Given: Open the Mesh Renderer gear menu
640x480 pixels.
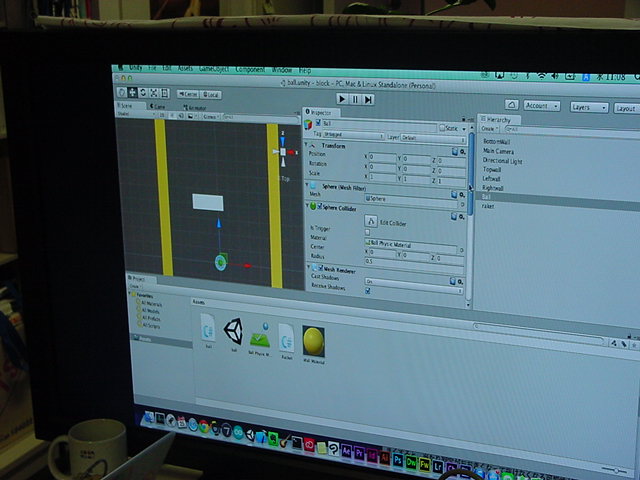Looking at the screenshot, I should (460, 282).
